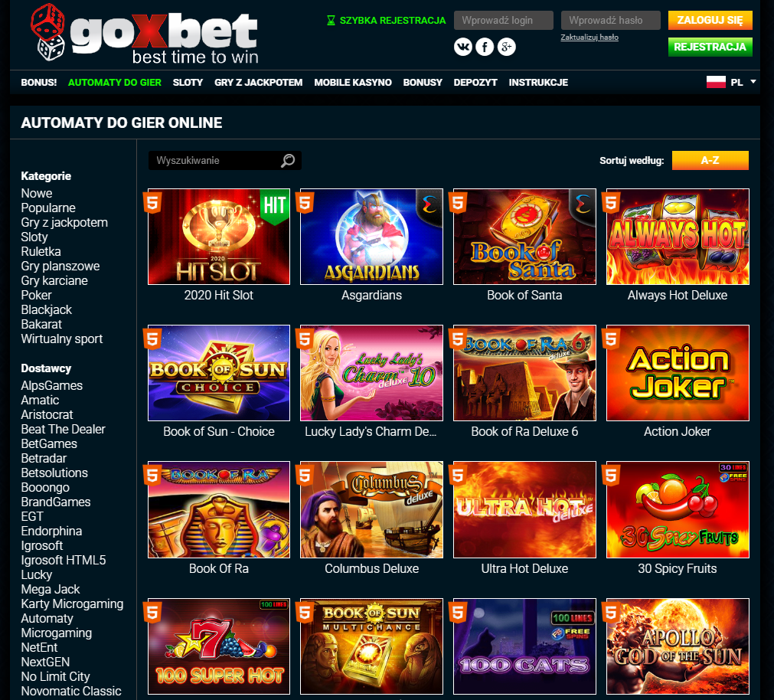Screen dimensions: 774x700
Task: Click the Polish flag icon
Action: [x=716, y=82]
